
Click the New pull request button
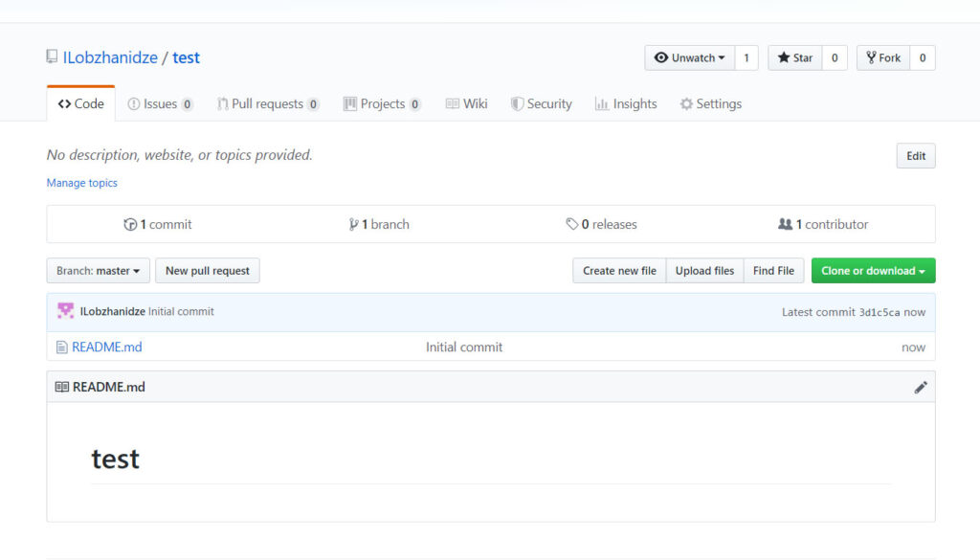pyautogui.click(x=207, y=271)
